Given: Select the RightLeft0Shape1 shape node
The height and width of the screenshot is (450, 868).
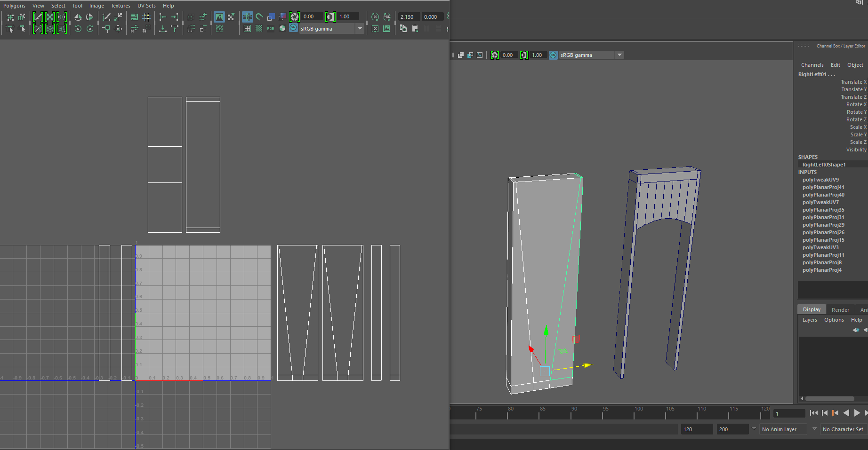Looking at the screenshot, I should (x=824, y=164).
